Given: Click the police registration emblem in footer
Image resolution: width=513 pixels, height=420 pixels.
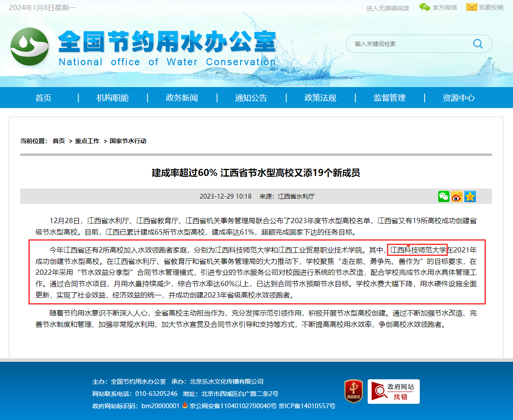Looking at the screenshot, I should [x=185, y=406].
